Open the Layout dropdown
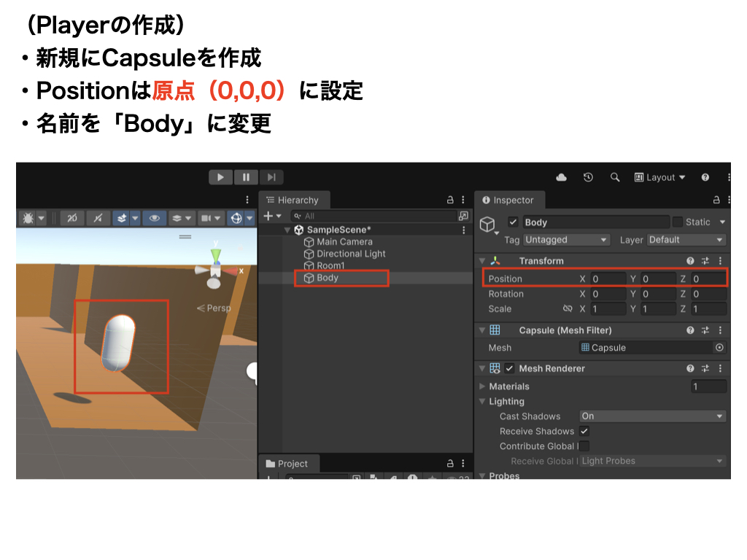The height and width of the screenshot is (560, 747). click(x=660, y=177)
